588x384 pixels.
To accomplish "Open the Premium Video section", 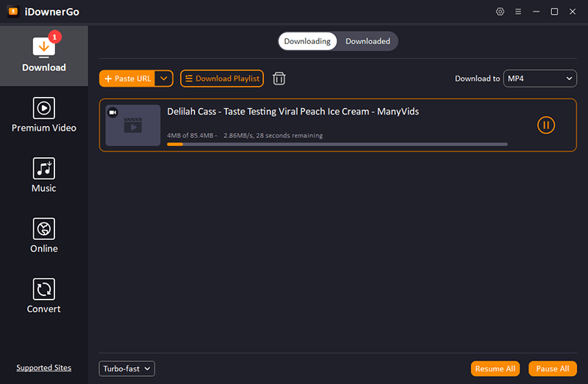I will [44, 115].
